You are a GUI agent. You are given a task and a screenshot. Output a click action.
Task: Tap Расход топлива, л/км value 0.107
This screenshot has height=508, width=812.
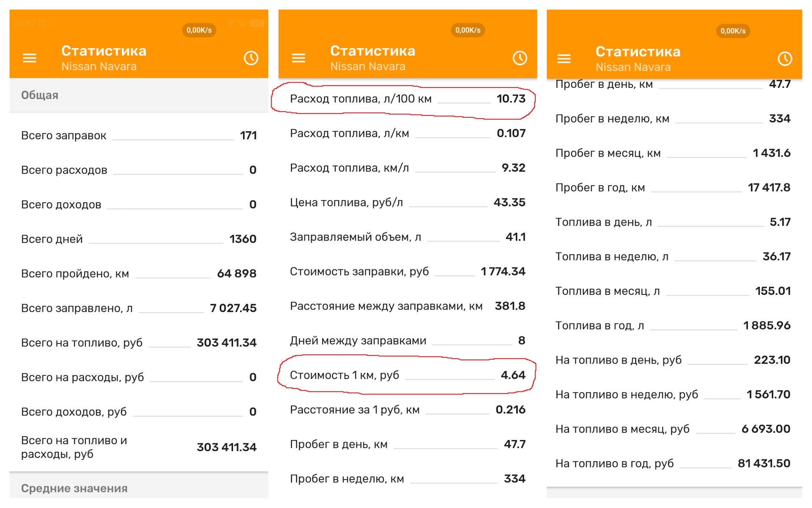pyautogui.click(x=511, y=133)
